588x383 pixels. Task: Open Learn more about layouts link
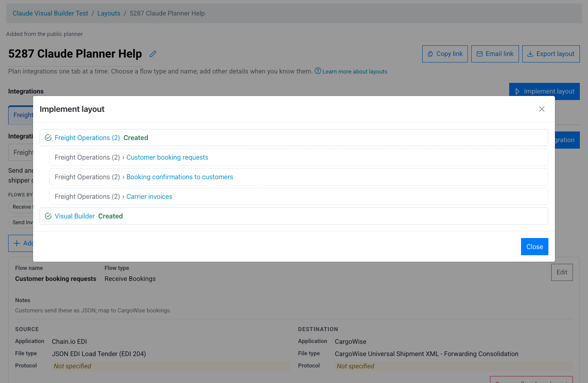coord(355,71)
